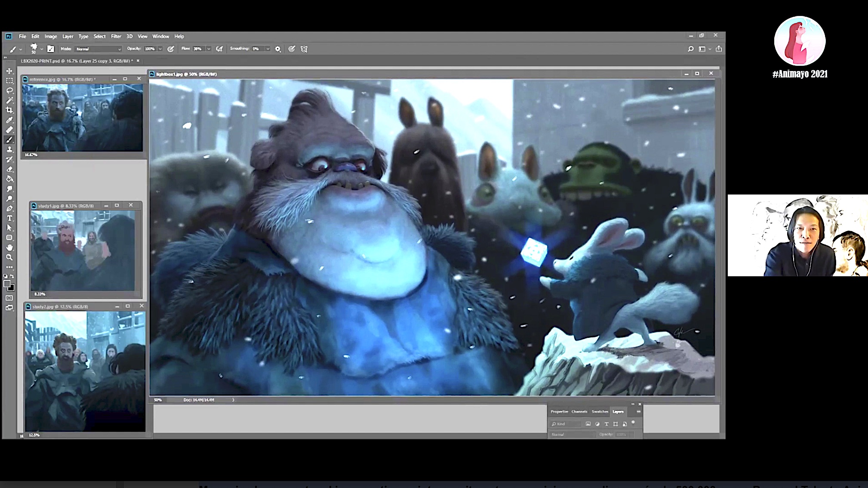
Task: Expand the Smoothing slider dropdown
Action: tap(268, 49)
